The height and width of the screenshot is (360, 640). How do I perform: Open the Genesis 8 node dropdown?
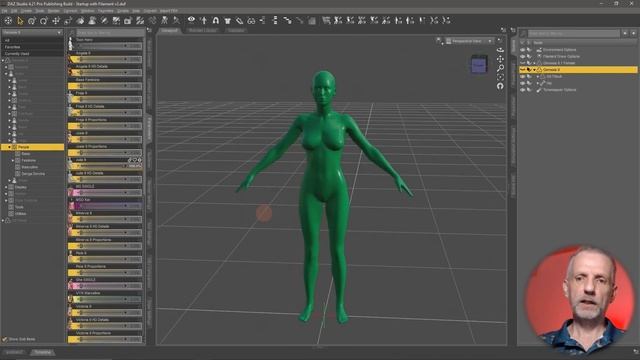click(32, 32)
